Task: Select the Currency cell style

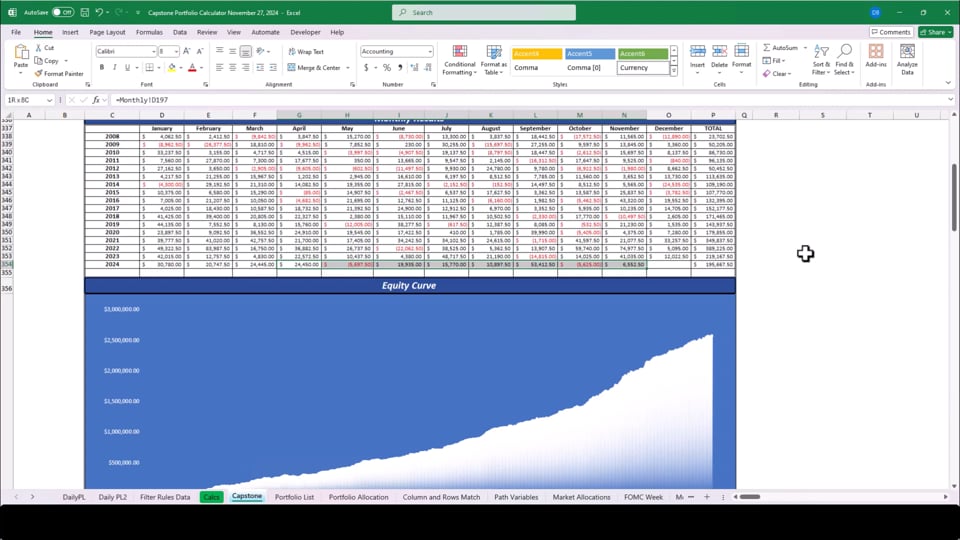Action: point(643,68)
